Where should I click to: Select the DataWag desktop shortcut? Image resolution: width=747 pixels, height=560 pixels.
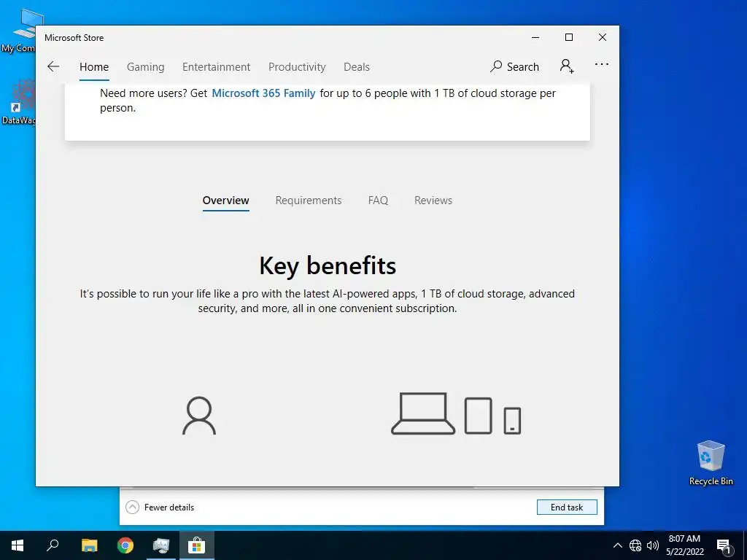[x=18, y=102]
